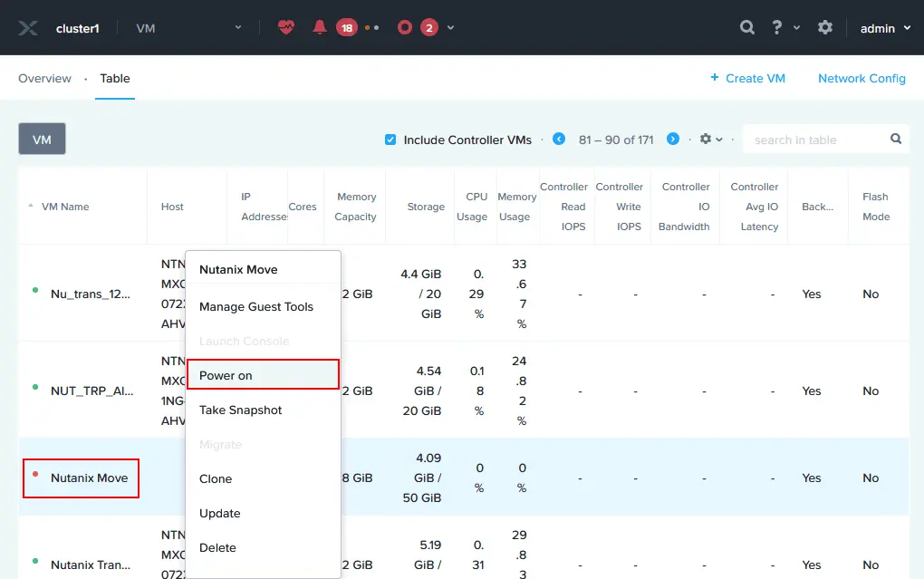Switch to the Overview tab
The image size is (924, 579).
(x=44, y=79)
